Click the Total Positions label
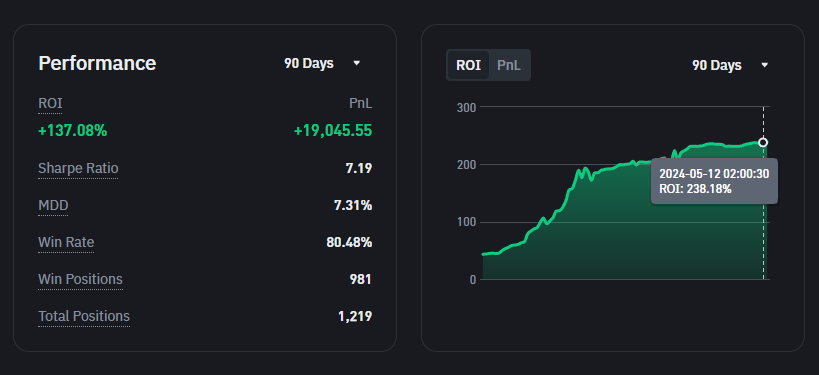The width and height of the screenshot is (819, 375). (x=84, y=316)
